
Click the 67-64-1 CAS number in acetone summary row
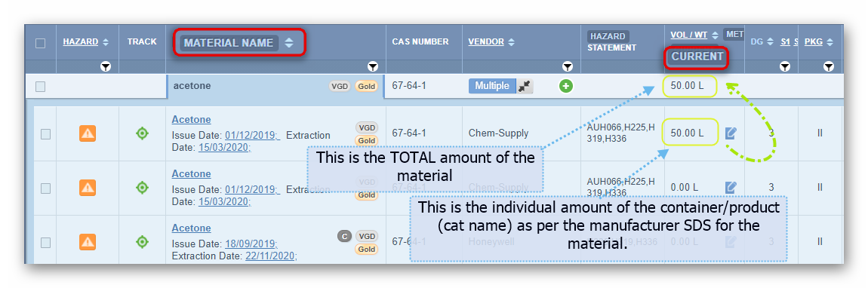point(409,86)
